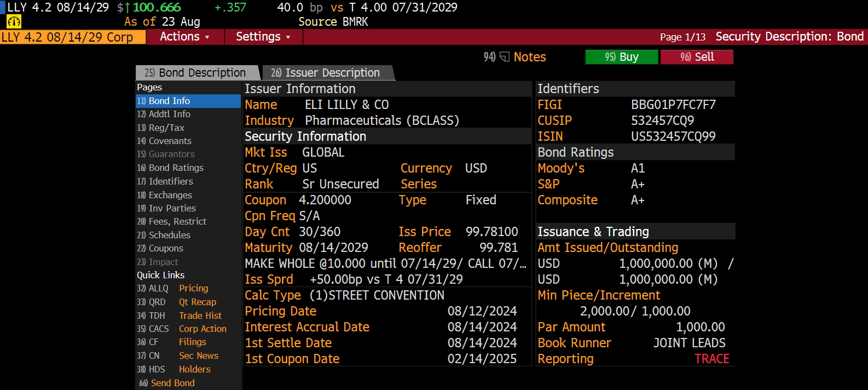Click the Calc Type STREET CONVENTION value
Screen dimensions: 868x390
(377, 295)
